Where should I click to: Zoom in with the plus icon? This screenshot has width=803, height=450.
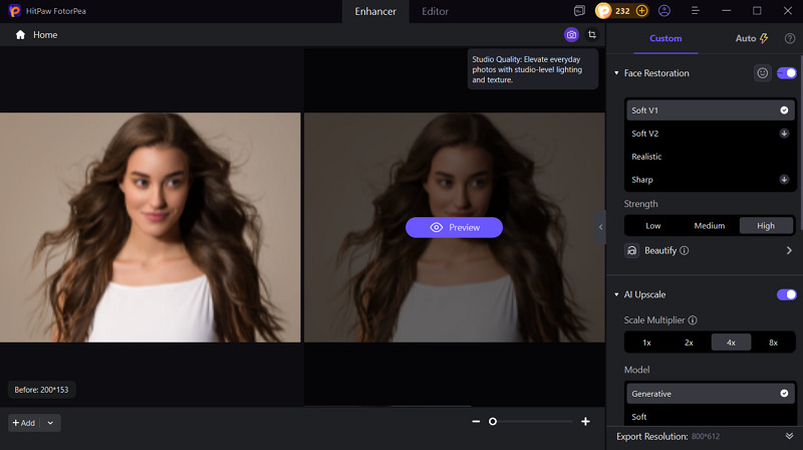tap(585, 421)
